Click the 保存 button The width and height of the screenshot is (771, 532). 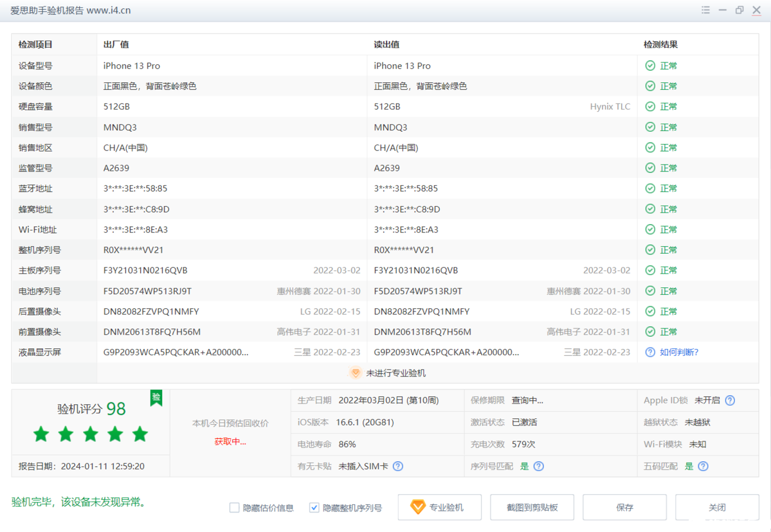point(624,508)
